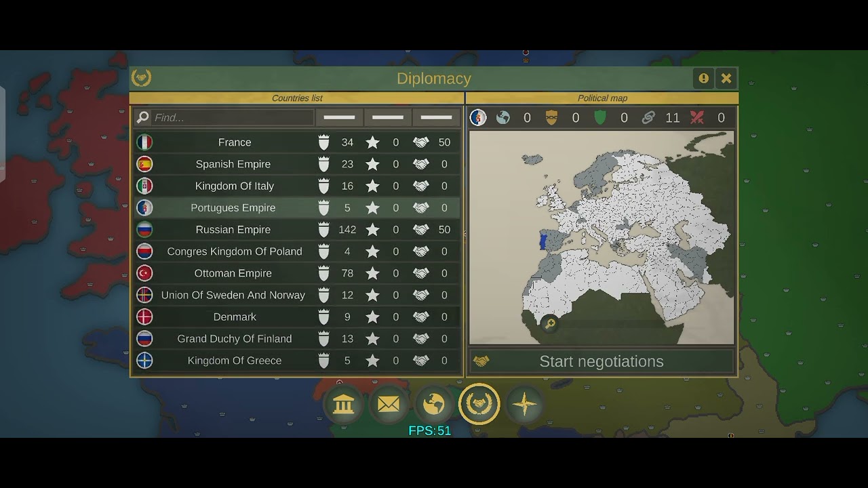Click the globe stat icon above map

click(503, 118)
